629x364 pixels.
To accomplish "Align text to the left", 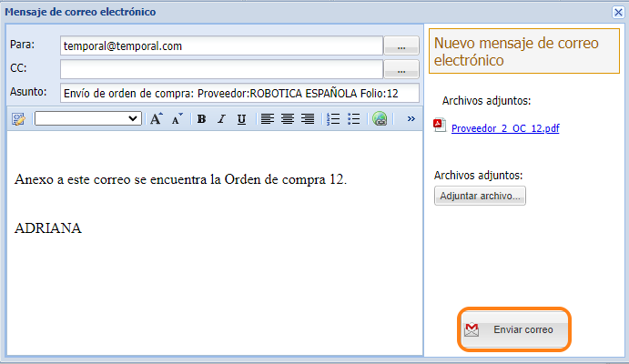I will coord(267,118).
